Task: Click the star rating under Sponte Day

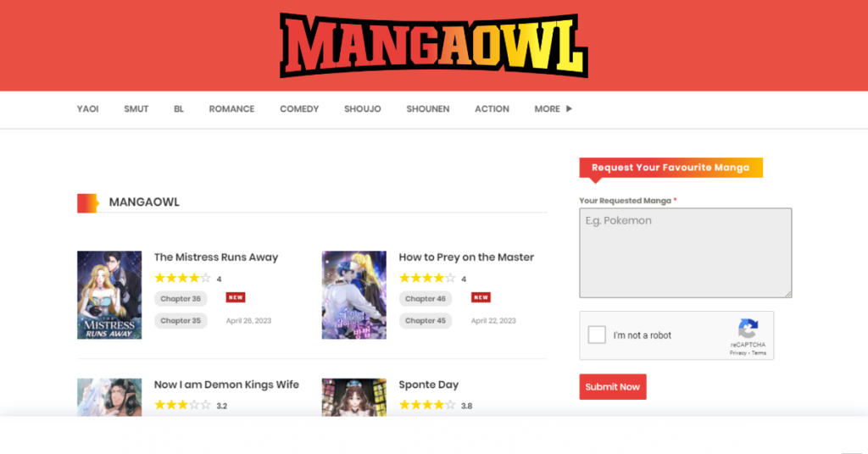Action: pyautogui.click(x=427, y=406)
